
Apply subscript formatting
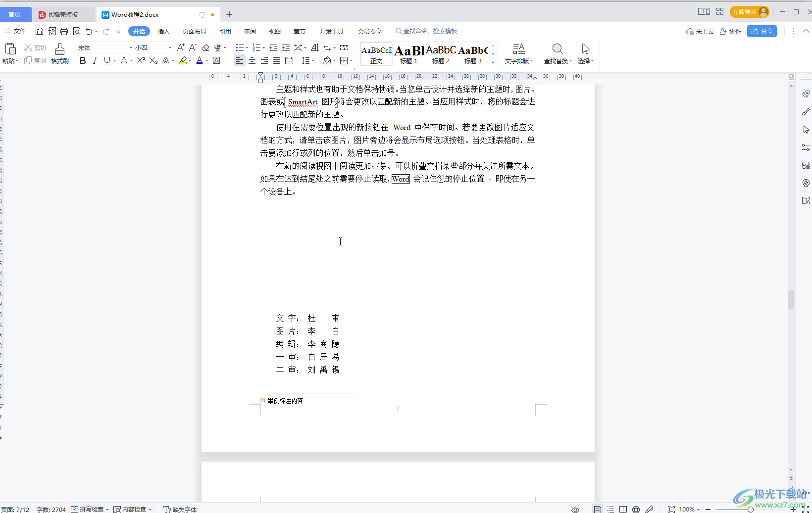(153, 60)
